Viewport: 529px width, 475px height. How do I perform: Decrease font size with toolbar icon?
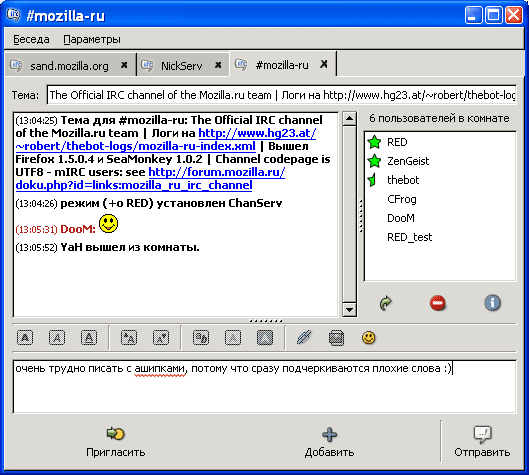coord(161,338)
